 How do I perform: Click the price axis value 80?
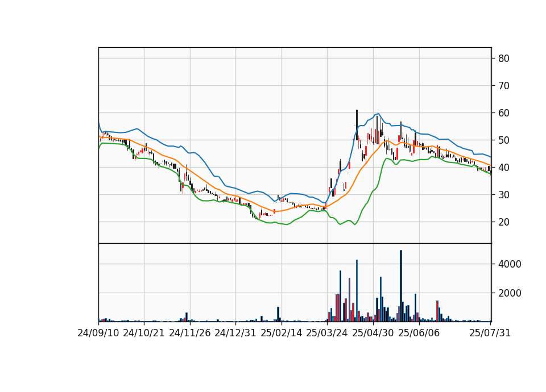[504, 59]
